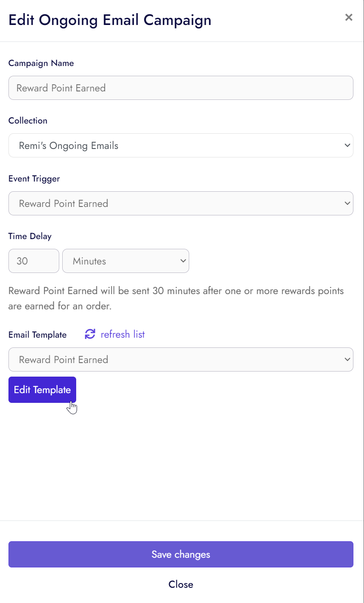This screenshot has height=603, width=364.
Task: Click the Edit Ongoing Email Campaign title
Action: (x=110, y=19)
